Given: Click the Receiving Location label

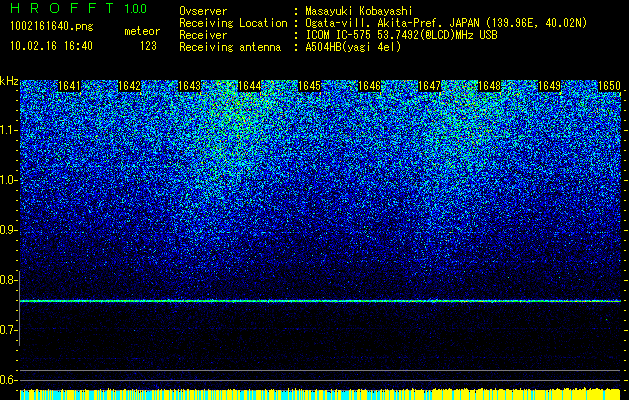Looking at the screenshot, I should 233,23.
